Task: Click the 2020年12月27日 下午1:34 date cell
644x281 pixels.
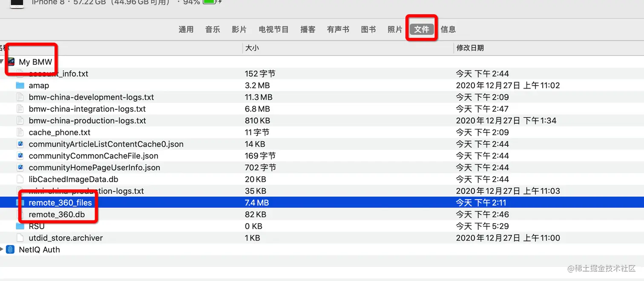Action: click(x=506, y=121)
